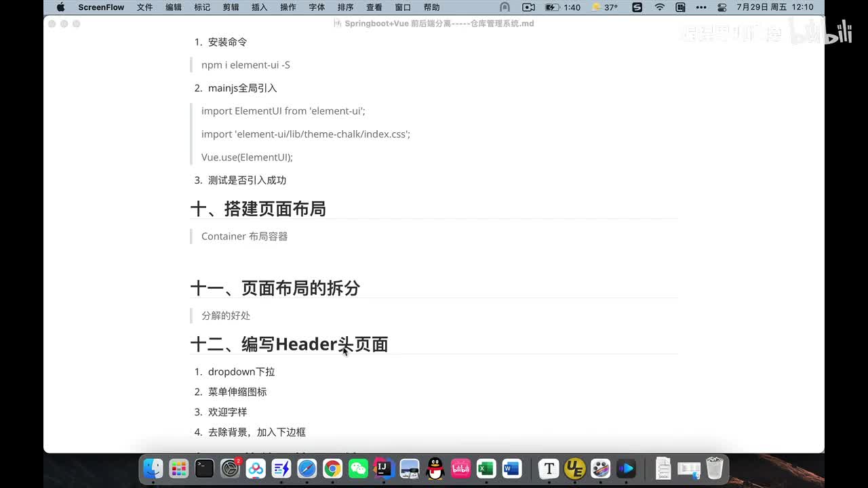Image resolution: width=868 pixels, height=488 pixels.
Task: Open UltraEdit UE icon in dock
Action: [575, 468]
